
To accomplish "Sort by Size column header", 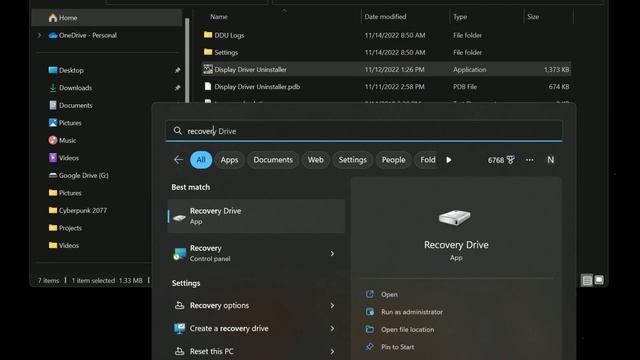I will pyautogui.click(x=533, y=17).
